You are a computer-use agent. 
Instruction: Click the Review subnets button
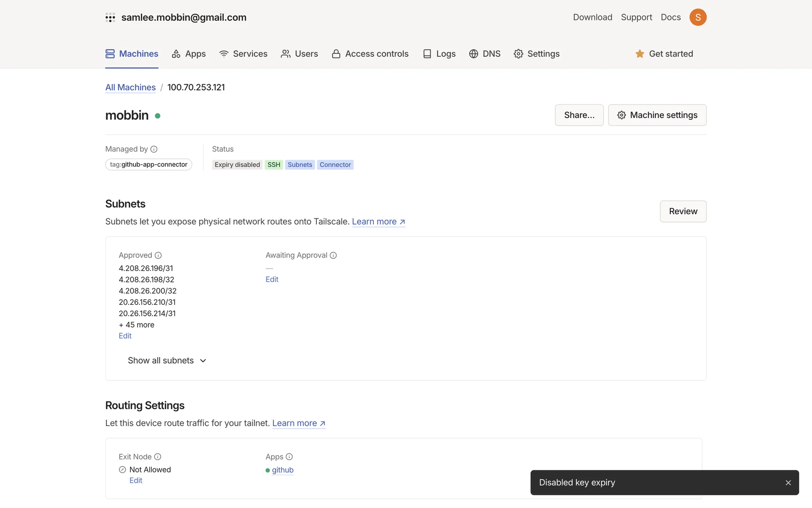683,211
